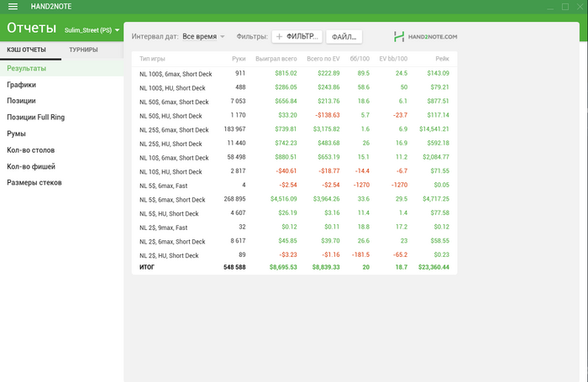Click the total winnings value $8,695.53
The image size is (588, 382).
pyautogui.click(x=283, y=267)
